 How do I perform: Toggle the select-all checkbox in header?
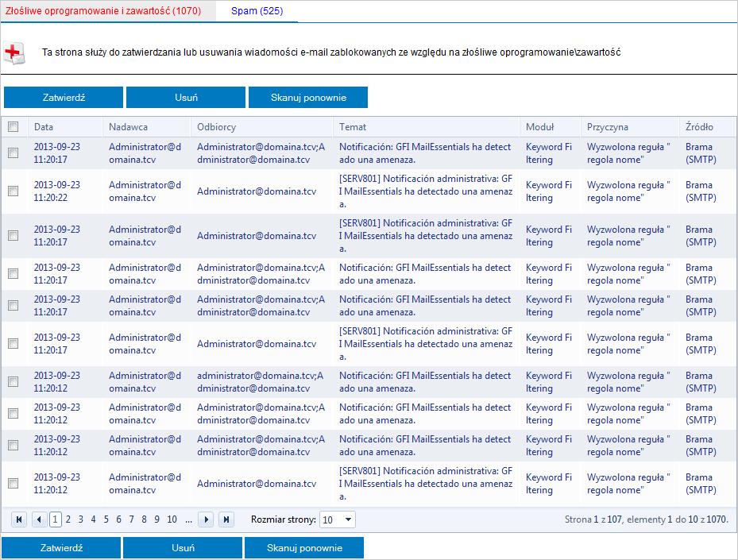coord(14,126)
